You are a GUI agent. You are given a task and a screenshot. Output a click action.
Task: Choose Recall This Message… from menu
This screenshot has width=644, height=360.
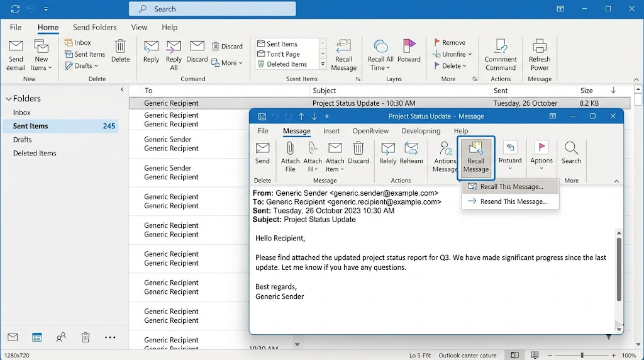tap(510, 186)
